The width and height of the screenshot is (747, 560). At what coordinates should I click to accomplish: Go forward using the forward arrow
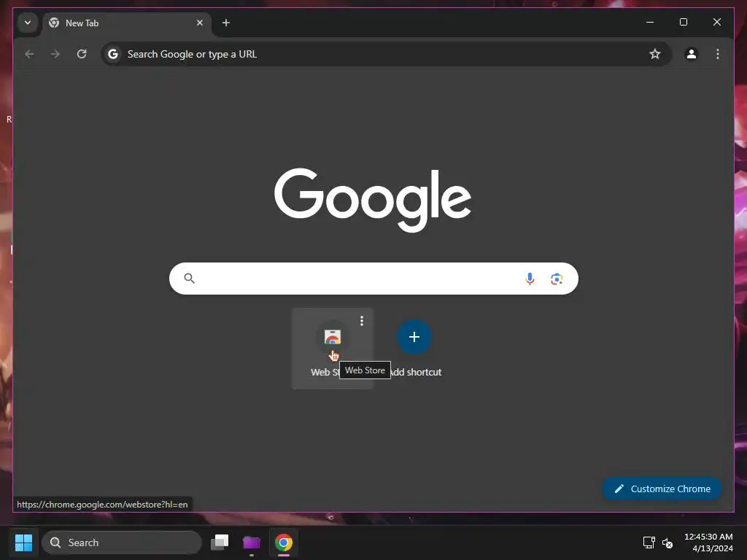[x=55, y=54]
